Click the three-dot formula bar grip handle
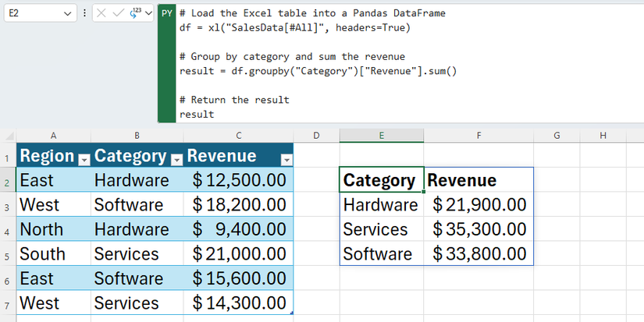Screen dimensions: 644x322 pos(84,13)
